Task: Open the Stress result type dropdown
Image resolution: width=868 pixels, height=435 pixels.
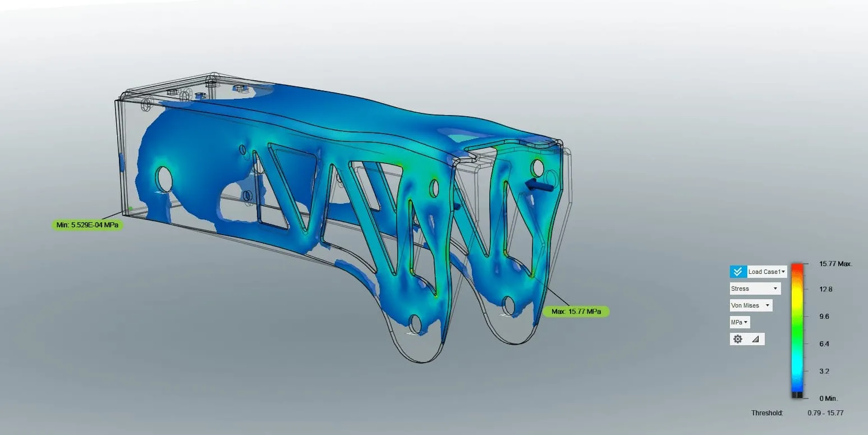Action: point(755,289)
